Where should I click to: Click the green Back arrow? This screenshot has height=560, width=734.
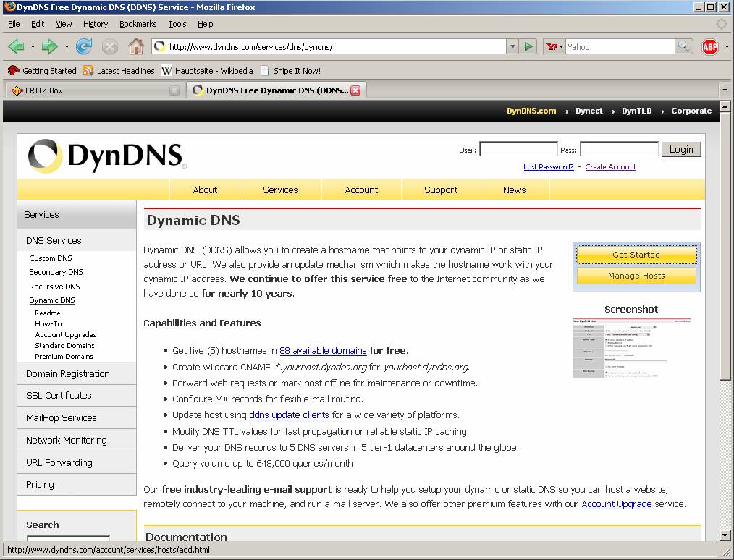16,47
